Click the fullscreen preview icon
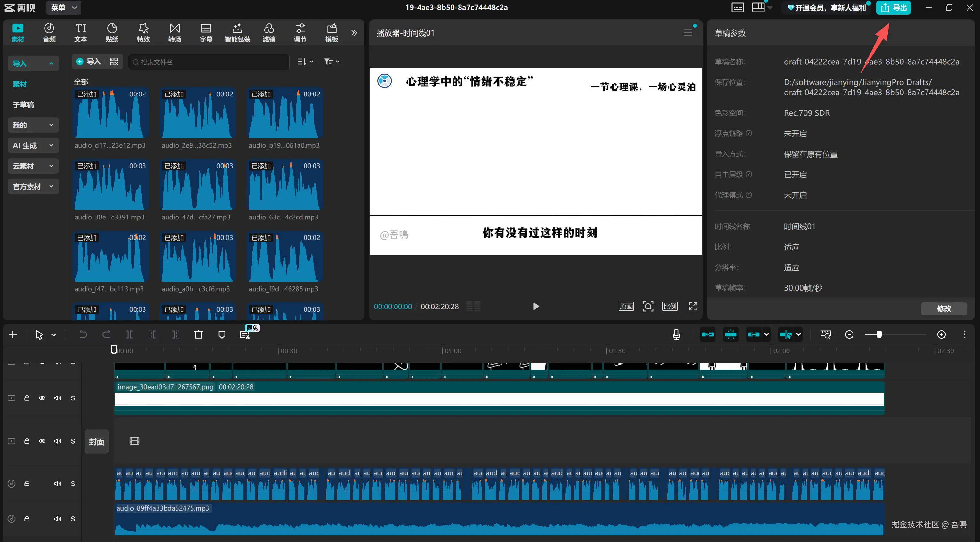Viewport: 980px width, 542px height. 693,307
